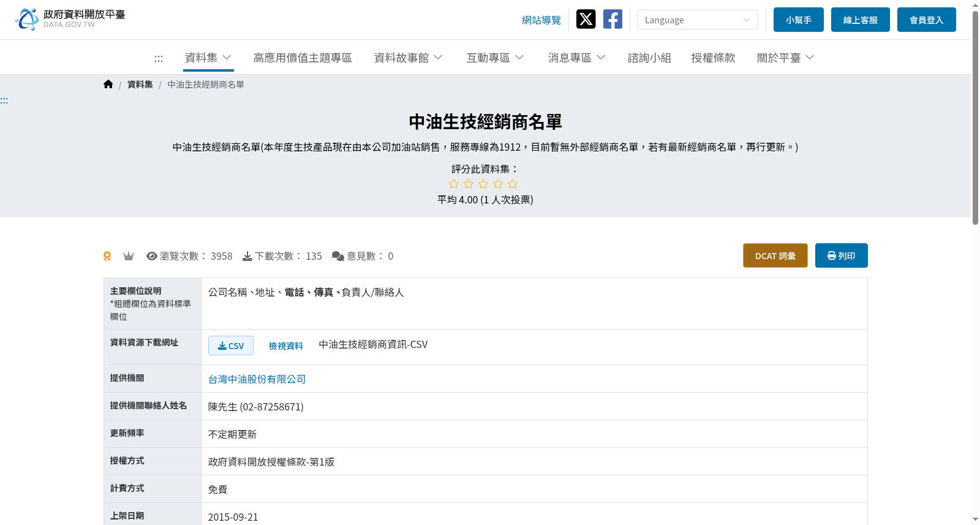This screenshot has height=525, width=980.
Task: Open 高應用價值主題專區 menu item
Action: pyautogui.click(x=303, y=58)
